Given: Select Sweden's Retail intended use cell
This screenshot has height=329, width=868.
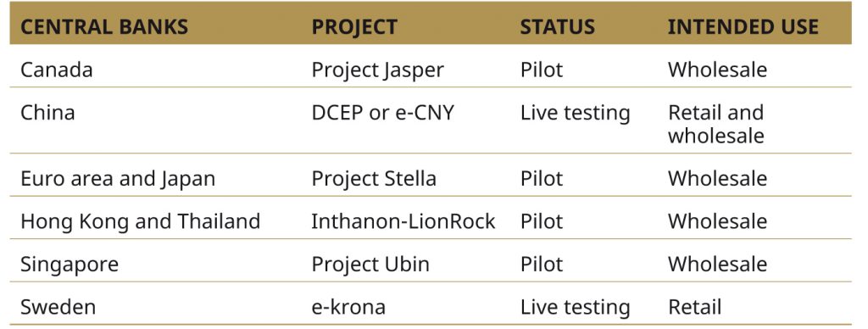Looking at the screenshot, I should 695,307.
